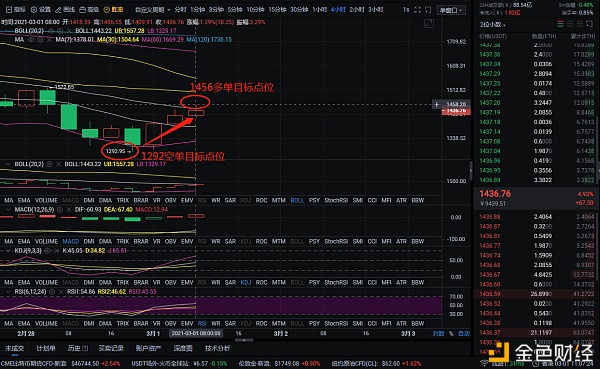This screenshot has height=369, width=600.
Task: Collapse the MACD(12,26,9) panel chevron
Action: 8,209
